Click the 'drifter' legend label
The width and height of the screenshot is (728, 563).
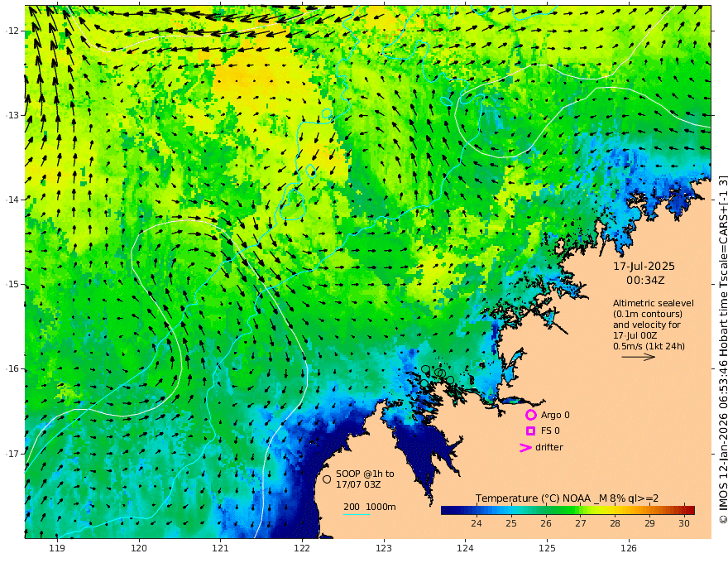(x=549, y=447)
